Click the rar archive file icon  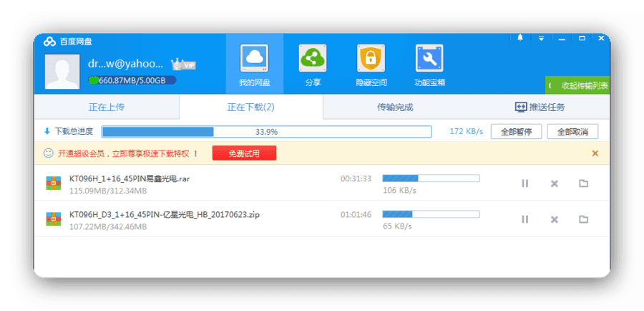[54, 183]
